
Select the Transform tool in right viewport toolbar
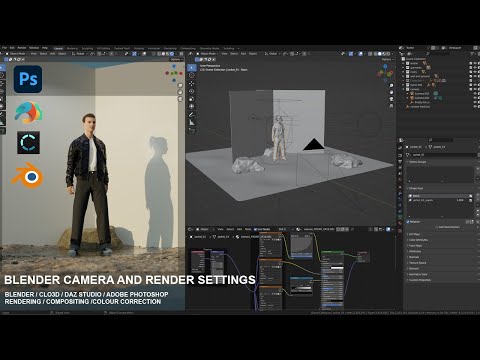point(192,106)
